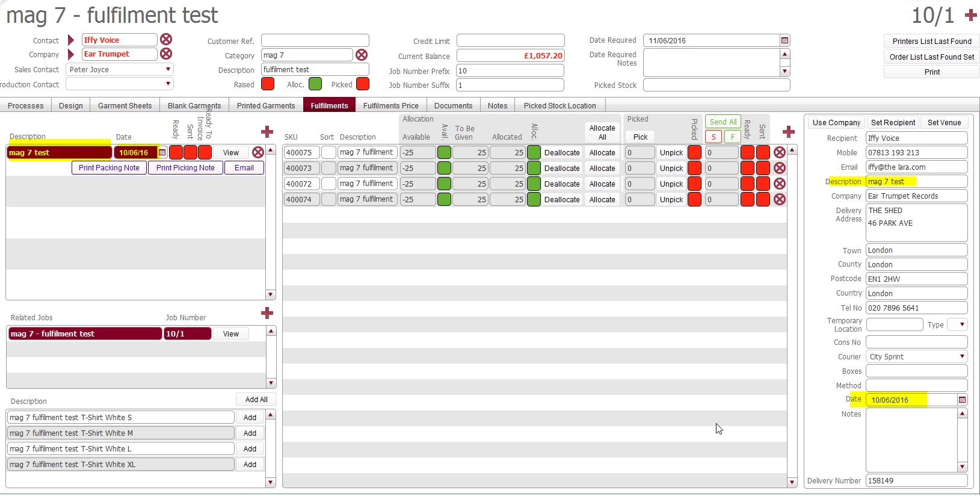Click the Allocate All button
The width and height of the screenshot is (980, 496).
[x=602, y=132]
